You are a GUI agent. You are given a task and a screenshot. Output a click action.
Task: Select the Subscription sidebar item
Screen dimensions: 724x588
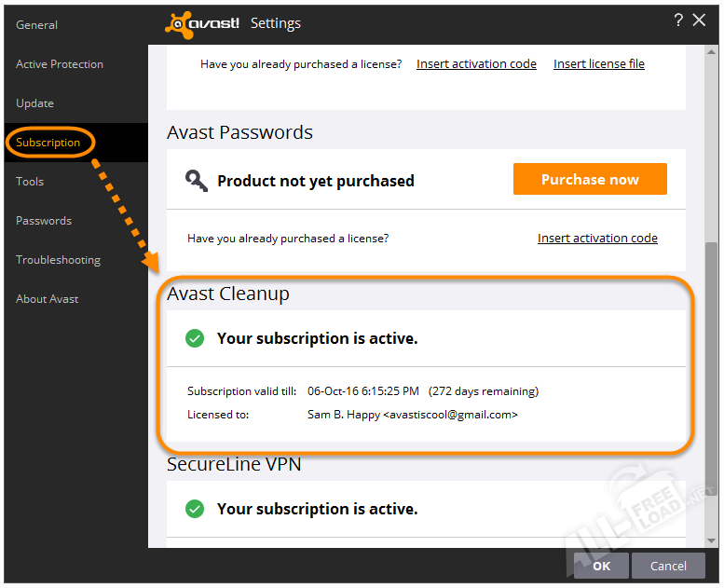pos(48,143)
